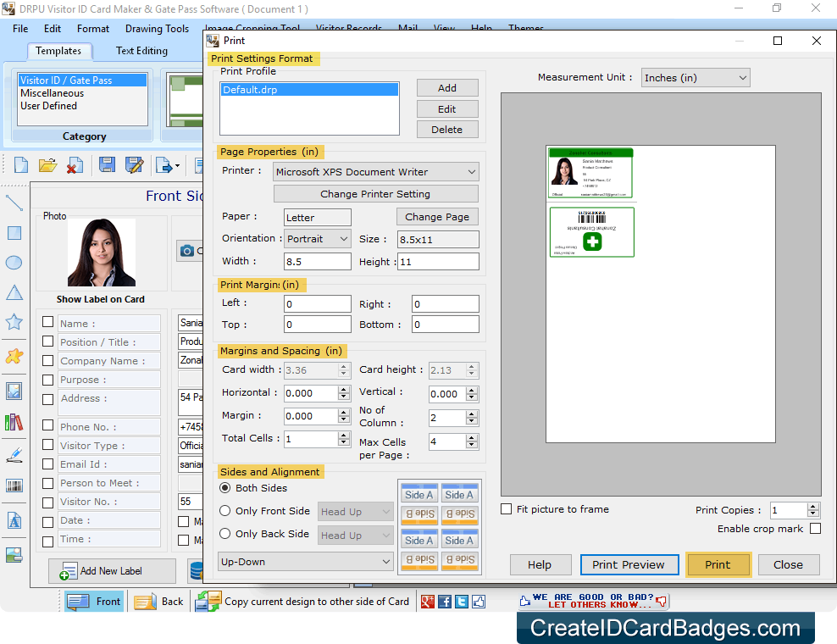Check the Company Name label checkbox
Screen dimensions: 837x644
pos(48,360)
